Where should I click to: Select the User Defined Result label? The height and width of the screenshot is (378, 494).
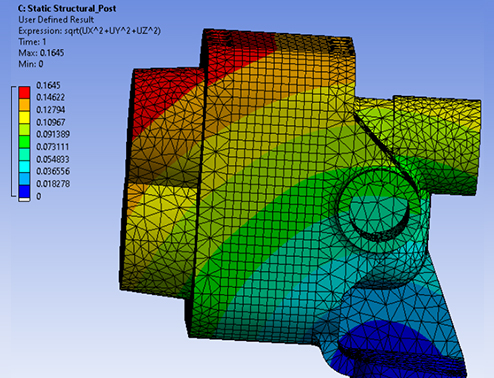(x=56, y=20)
